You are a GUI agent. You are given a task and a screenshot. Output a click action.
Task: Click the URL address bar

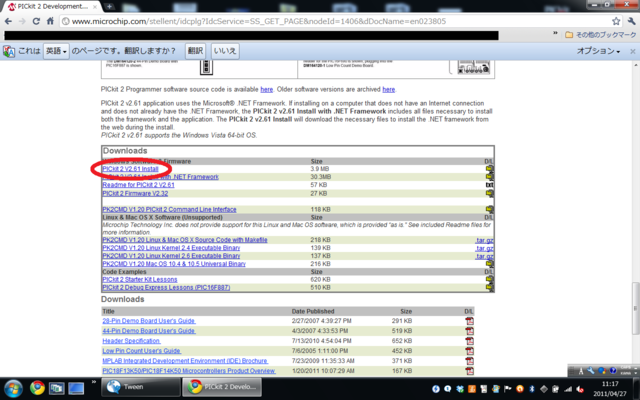335,21
